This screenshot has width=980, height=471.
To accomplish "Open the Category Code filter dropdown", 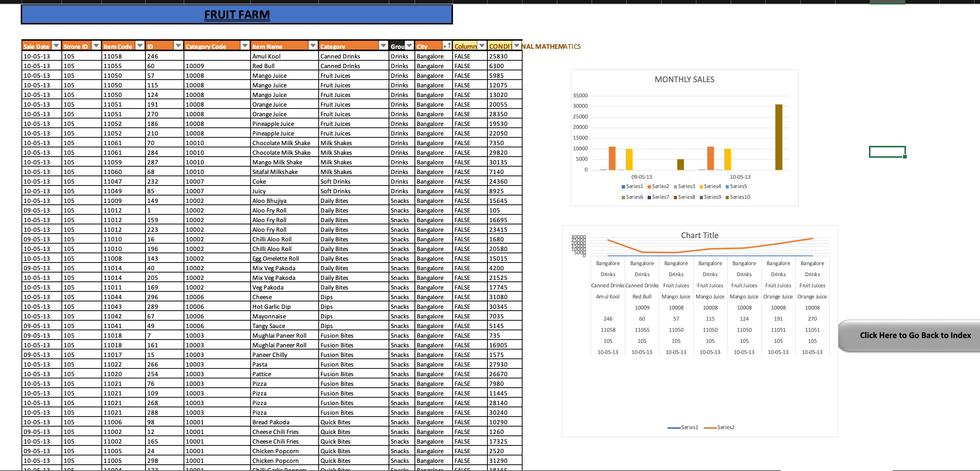I will [x=245, y=46].
